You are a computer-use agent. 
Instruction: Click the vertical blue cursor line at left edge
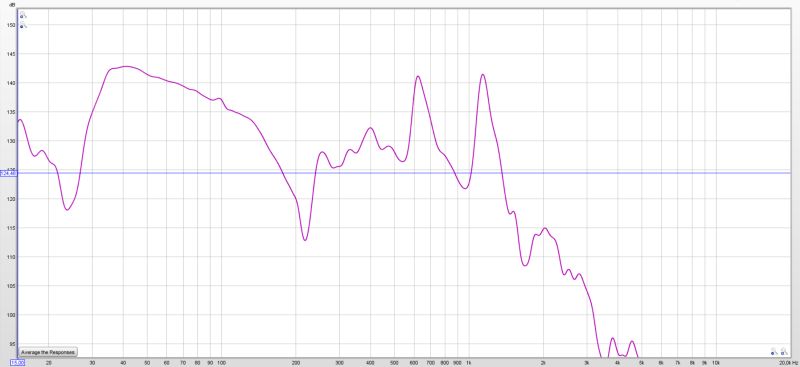(18, 184)
